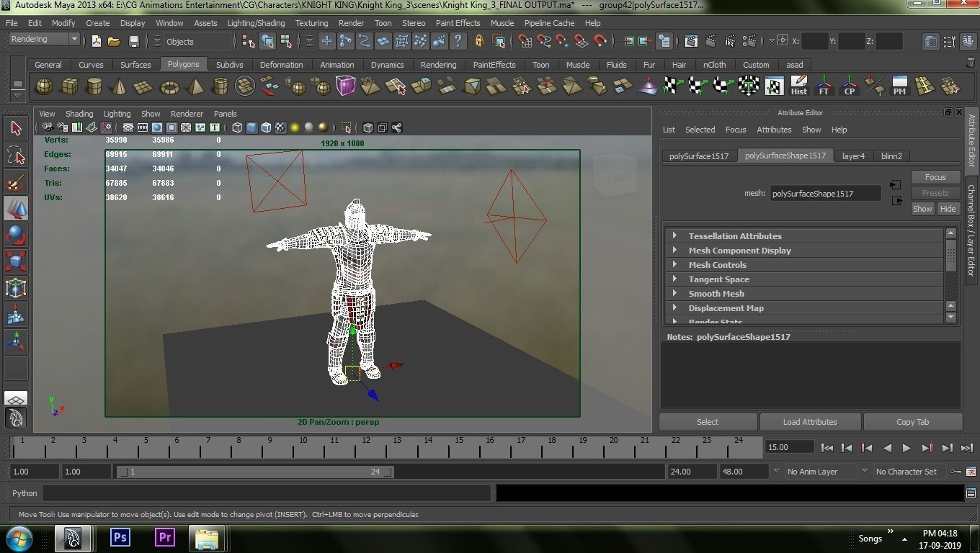Viewport: 980px width, 553px height.
Task: Click the CP center pivot shelf button
Action: point(849,86)
